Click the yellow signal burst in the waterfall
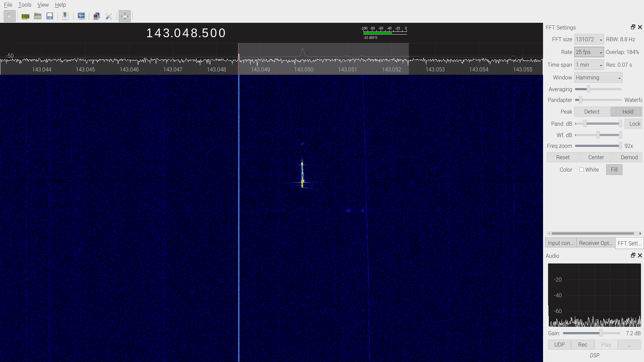The image size is (644, 362). 302,174
